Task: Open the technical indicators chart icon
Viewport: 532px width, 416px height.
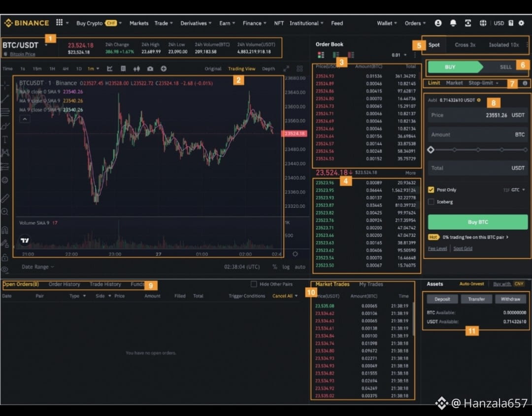Action: click(x=109, y=69)
